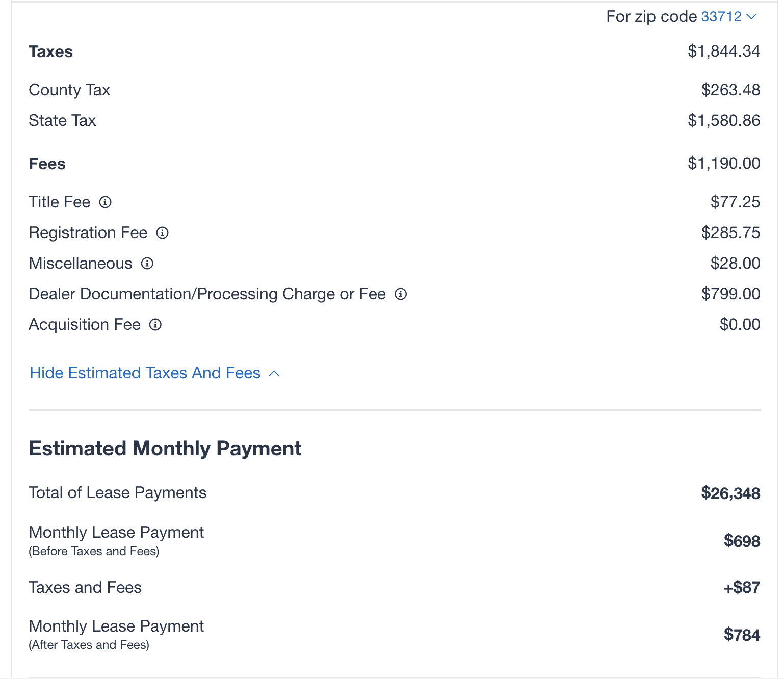
Task: Collapse taxes using the up chevron
Action: coord(274,374)
